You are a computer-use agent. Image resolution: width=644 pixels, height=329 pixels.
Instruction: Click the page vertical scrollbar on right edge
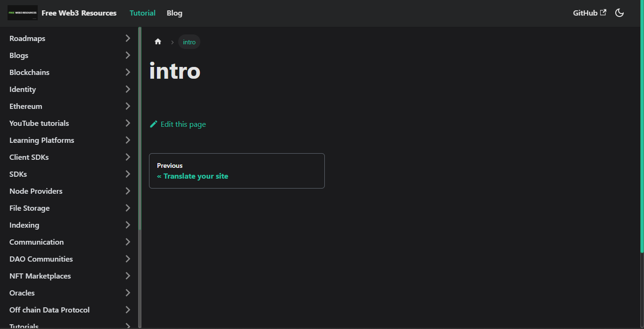pos(642,127)
